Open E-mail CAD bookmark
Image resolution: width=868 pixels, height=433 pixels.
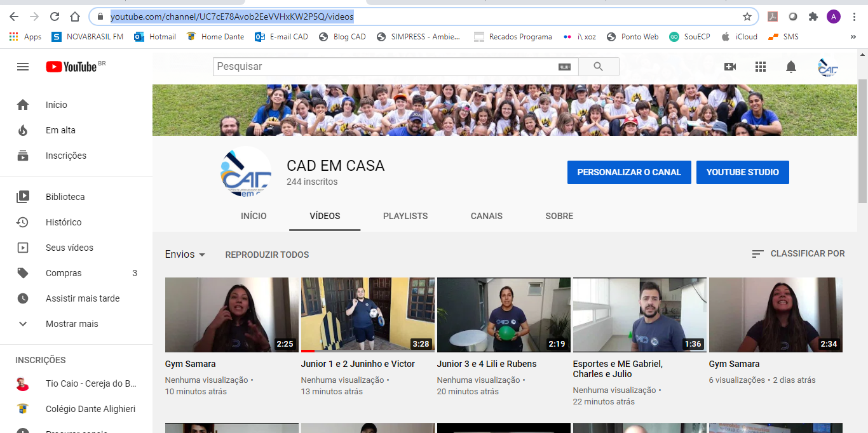[x=281, y=37]
